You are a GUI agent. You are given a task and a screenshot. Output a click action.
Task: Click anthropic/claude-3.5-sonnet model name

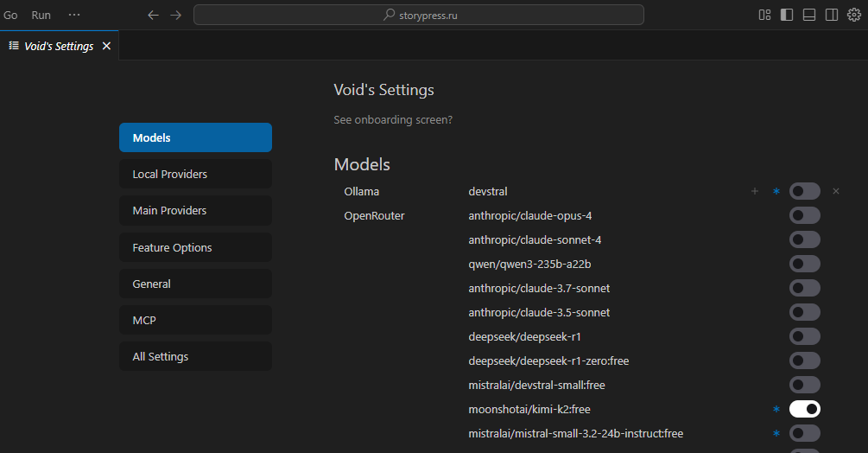pyautogui.click(x=539, y=313)
